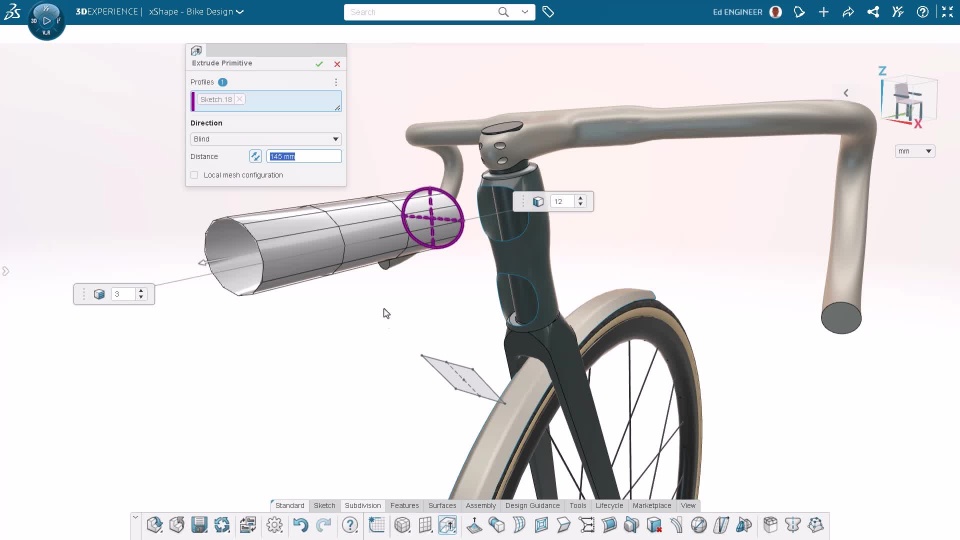Viewport: 960px width, 540px height.
Task: Select the grid primitive tool icon
Action: (426, 525)
